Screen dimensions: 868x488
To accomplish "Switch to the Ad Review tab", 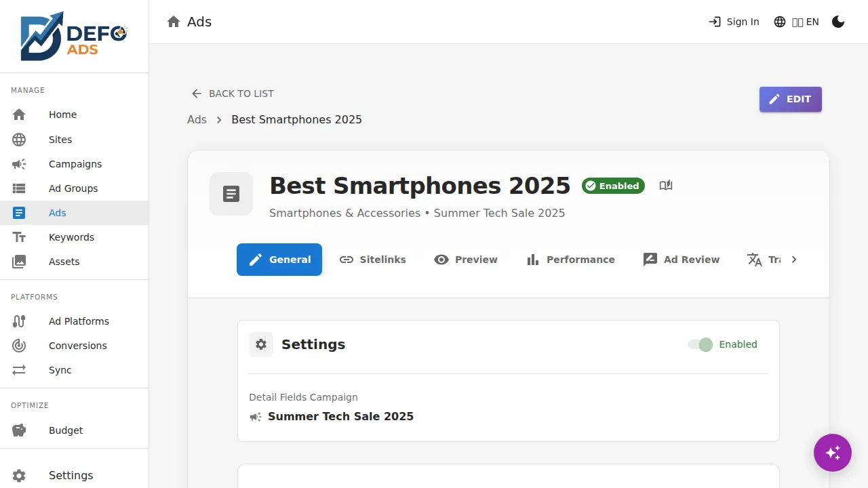I will [681, 260].
